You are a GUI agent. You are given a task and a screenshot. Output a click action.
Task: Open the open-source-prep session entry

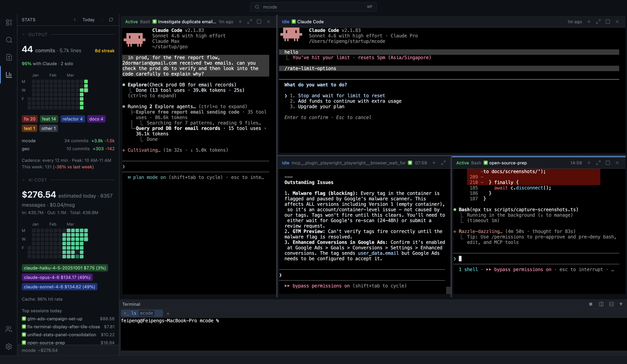tap(46, 343)
